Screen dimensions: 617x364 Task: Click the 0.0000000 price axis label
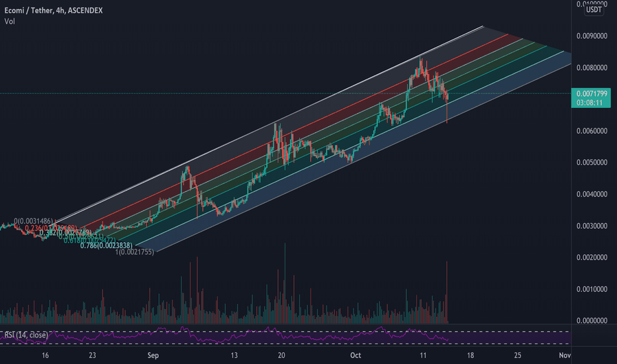[591, 321]
